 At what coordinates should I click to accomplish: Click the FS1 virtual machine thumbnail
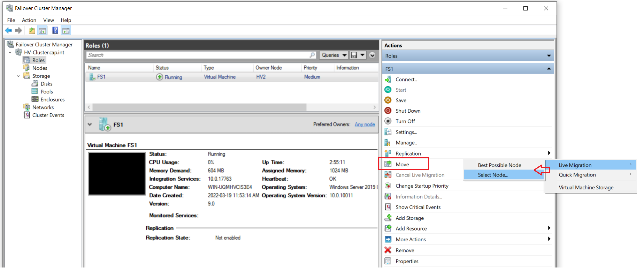pyautogui.click(x=117, y=174)
